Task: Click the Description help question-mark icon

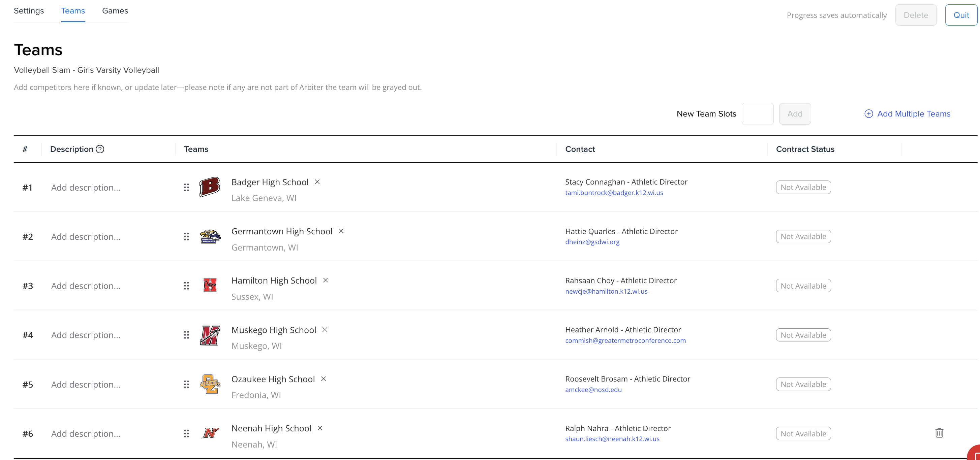Action: 100,149
